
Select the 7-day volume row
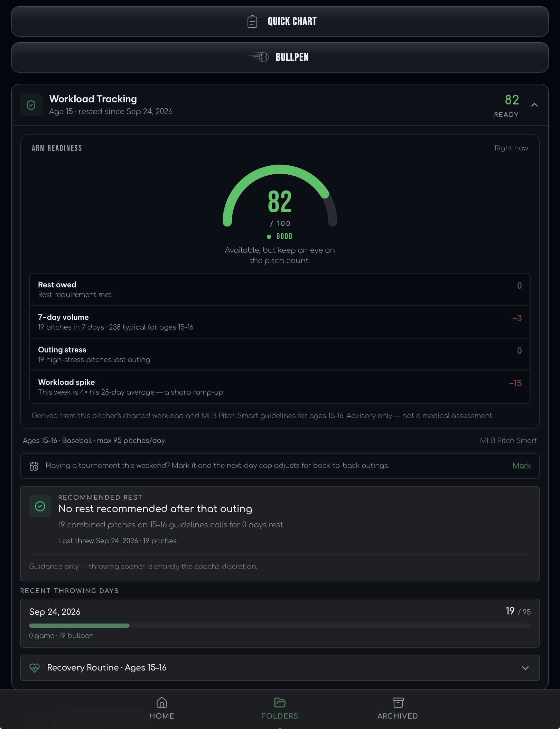tap(280, 322)
